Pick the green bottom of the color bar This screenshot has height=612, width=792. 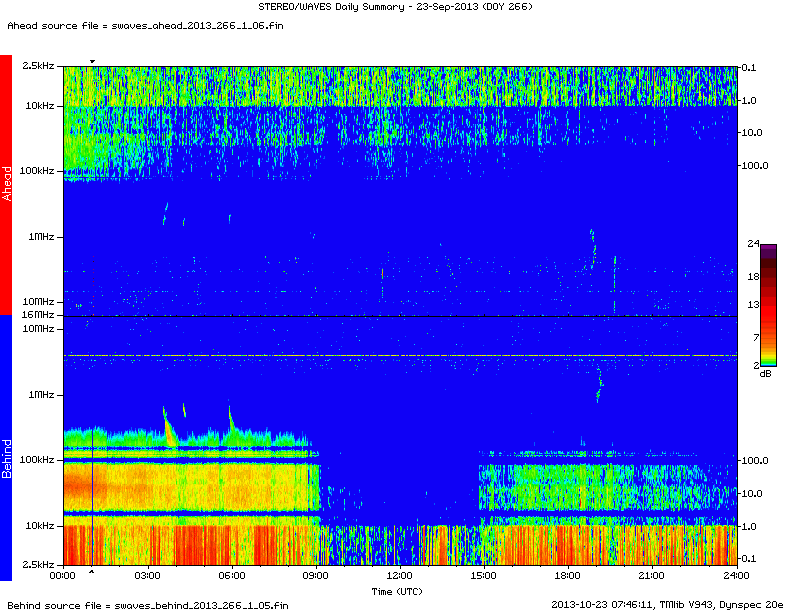click(x=768, y=360)
